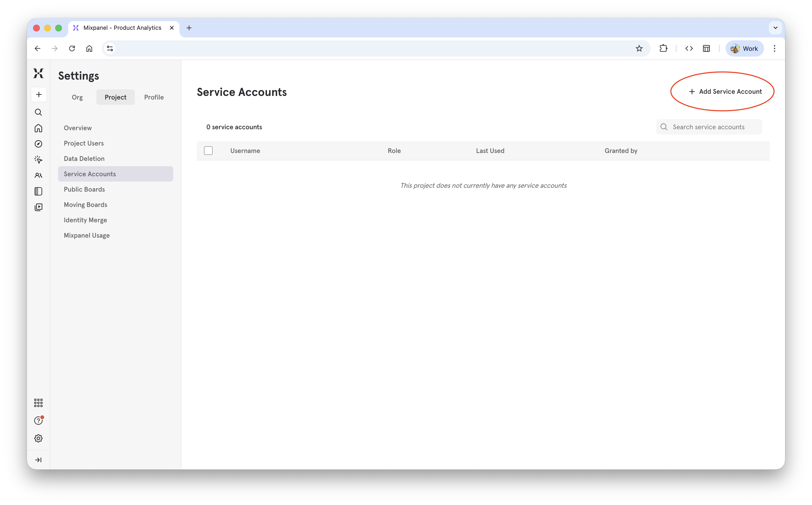Screen dimensions: 812x505
Task: Expand the sidebar with the arrow icon
Action: pos(38,460)
